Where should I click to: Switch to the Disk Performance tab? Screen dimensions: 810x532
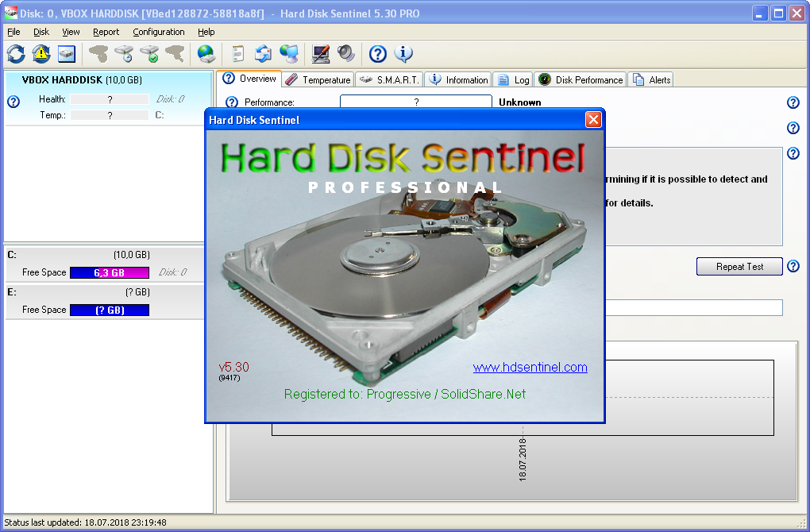tap(580, 80)
